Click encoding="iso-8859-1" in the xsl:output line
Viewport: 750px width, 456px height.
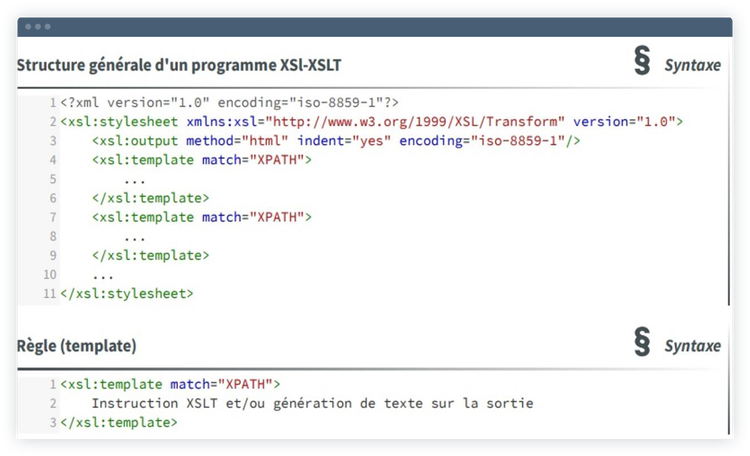482,141
